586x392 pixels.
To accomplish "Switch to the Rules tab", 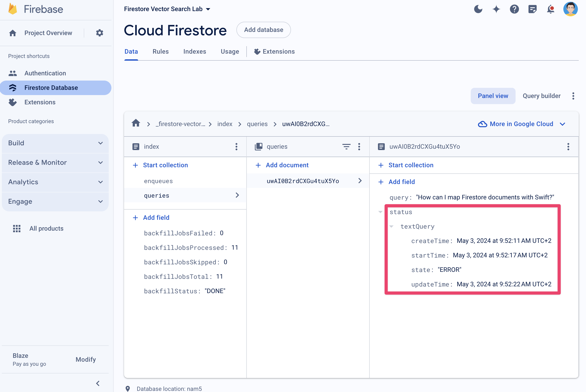I will click(160, 52).
